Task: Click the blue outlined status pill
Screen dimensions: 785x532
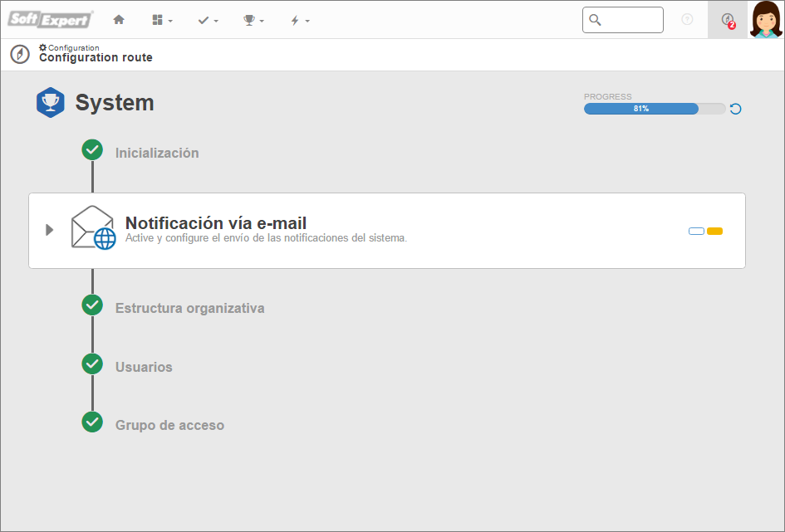Action: (x=696, y=231)
